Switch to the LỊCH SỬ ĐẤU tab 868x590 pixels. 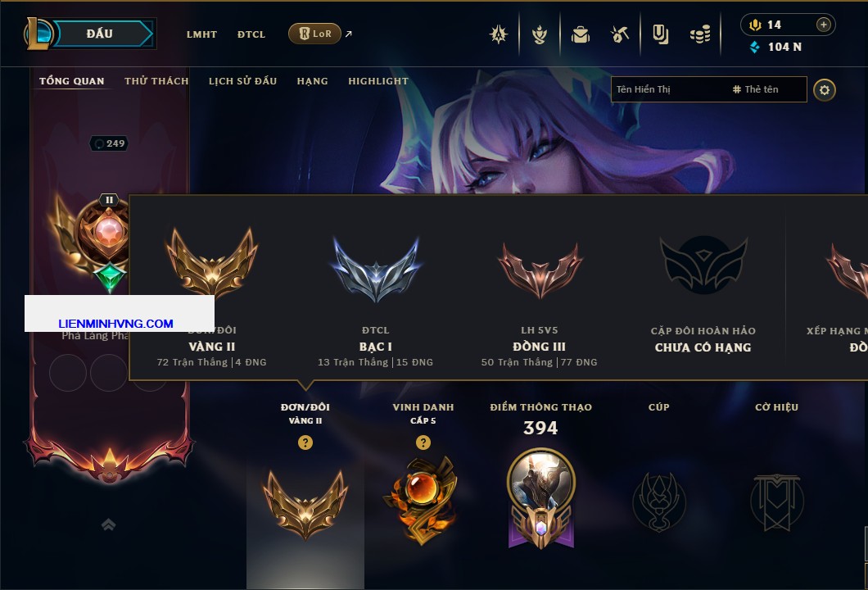[x=242, y=81]
